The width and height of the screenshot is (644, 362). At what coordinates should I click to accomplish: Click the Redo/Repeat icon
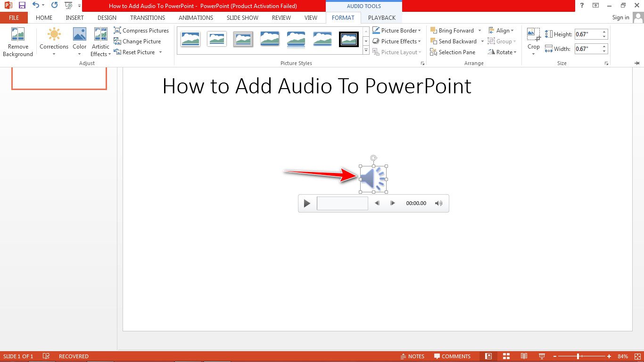pos(54,6)
